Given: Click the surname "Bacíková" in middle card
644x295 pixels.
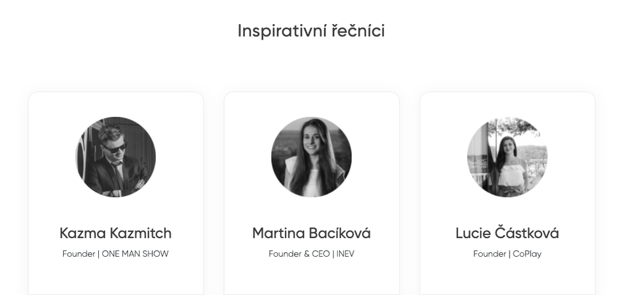Looking at the screenshot, I should tap(340, 233).
